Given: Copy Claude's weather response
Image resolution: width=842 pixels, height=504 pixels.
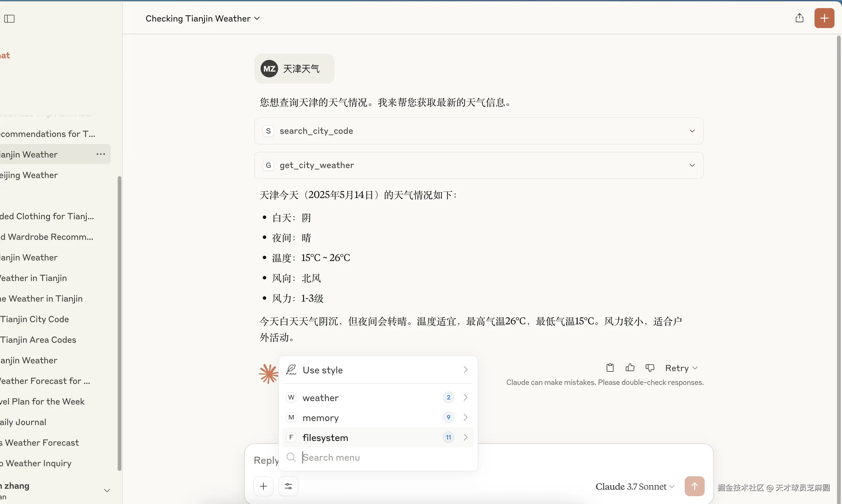Looking at the screenshot, I should pos(609,368).
